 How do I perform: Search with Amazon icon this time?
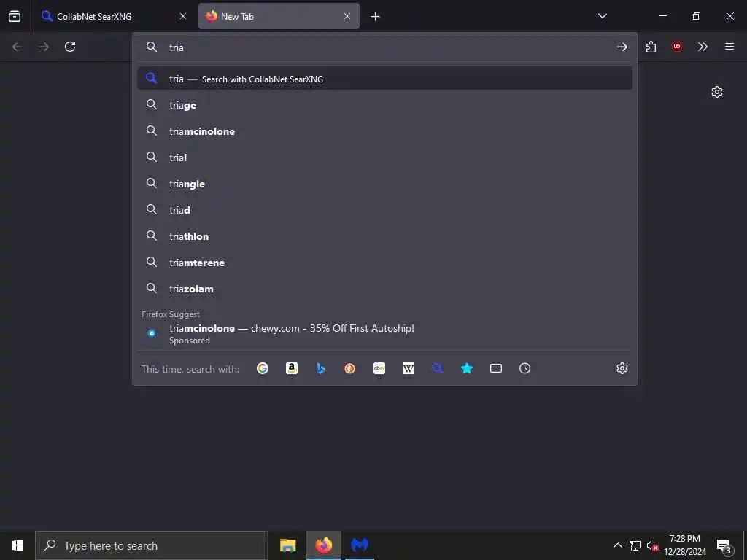pos(292,368)
